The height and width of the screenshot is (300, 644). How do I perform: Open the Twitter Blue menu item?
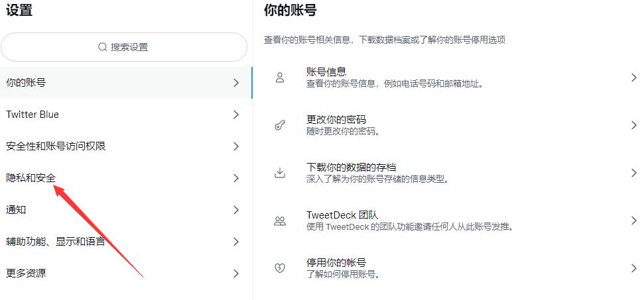click(x=125, y=115)
